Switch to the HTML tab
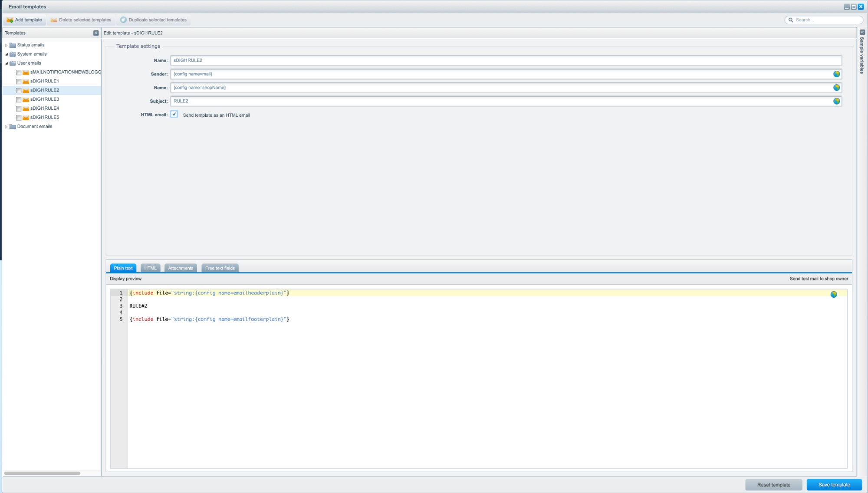 coord(150,268)
